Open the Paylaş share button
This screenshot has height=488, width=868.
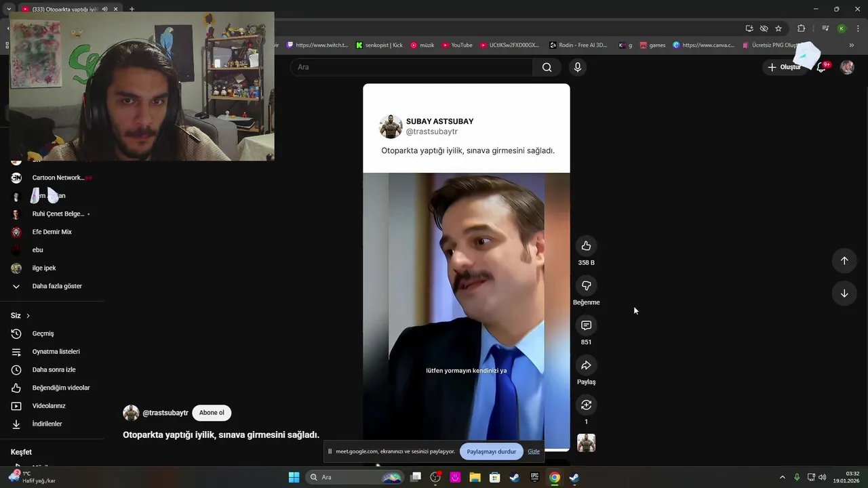(x=586, y=365)
